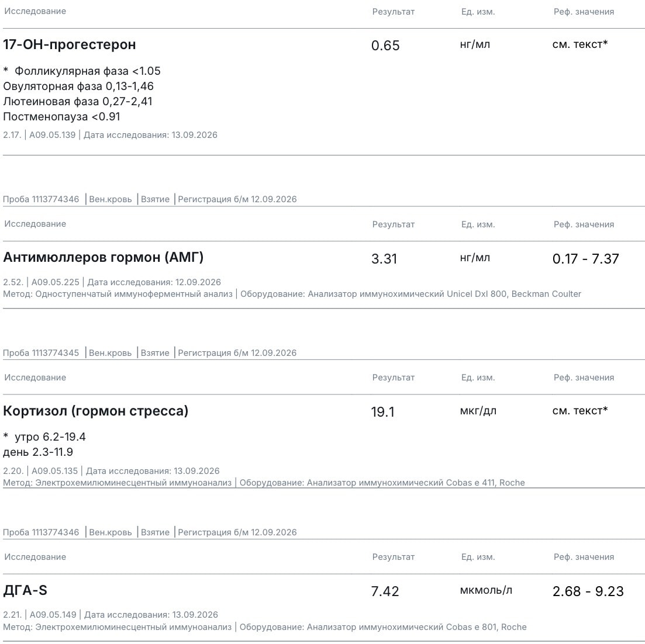
Task: Select the АМГ result 3.31
Action: [x=384, y=259]
